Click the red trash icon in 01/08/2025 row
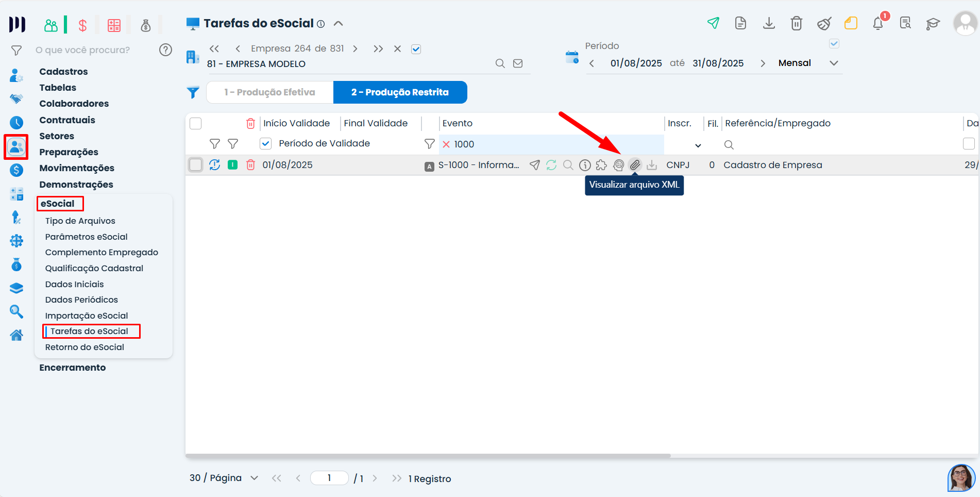 coord(250,165)
